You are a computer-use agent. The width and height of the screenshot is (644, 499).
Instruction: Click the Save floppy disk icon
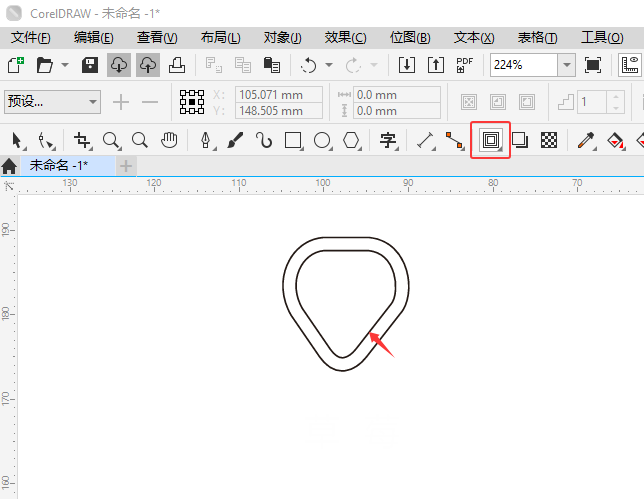tap(90, 65)
